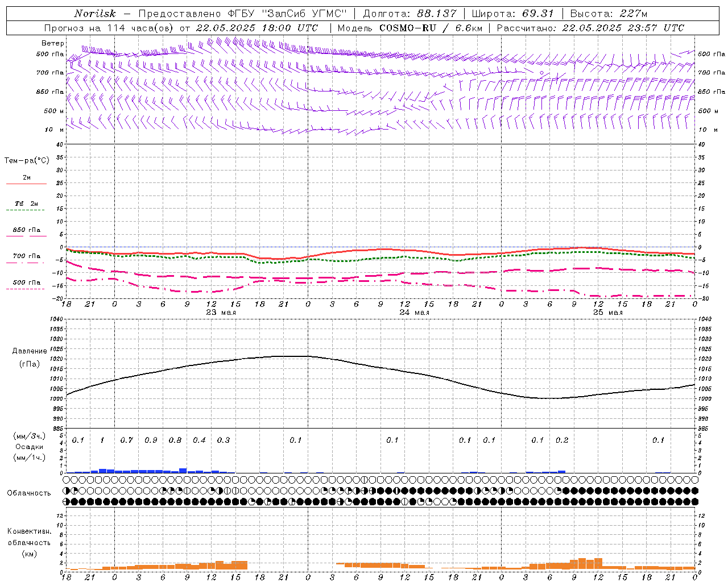Click the 0.3 precipitation value
The width and height of the screenshot is (728, 582).
pos(224,440)
